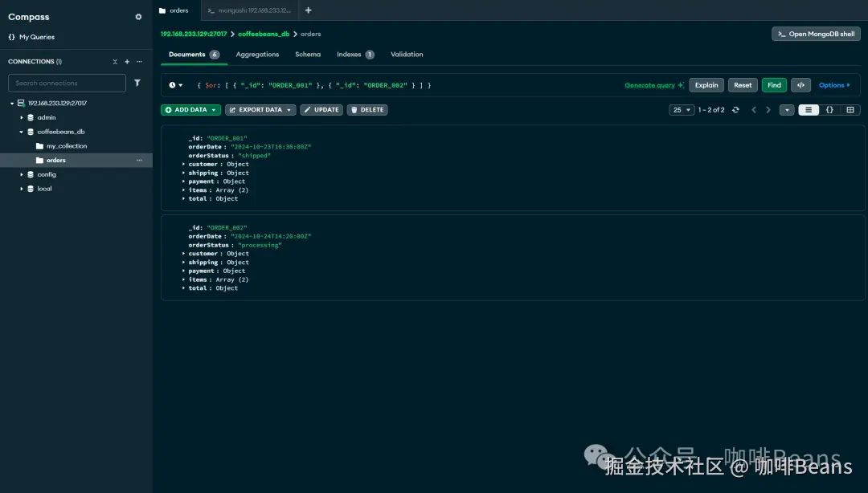Collapse the coffeebeans_db database

[x=22, y=132]
